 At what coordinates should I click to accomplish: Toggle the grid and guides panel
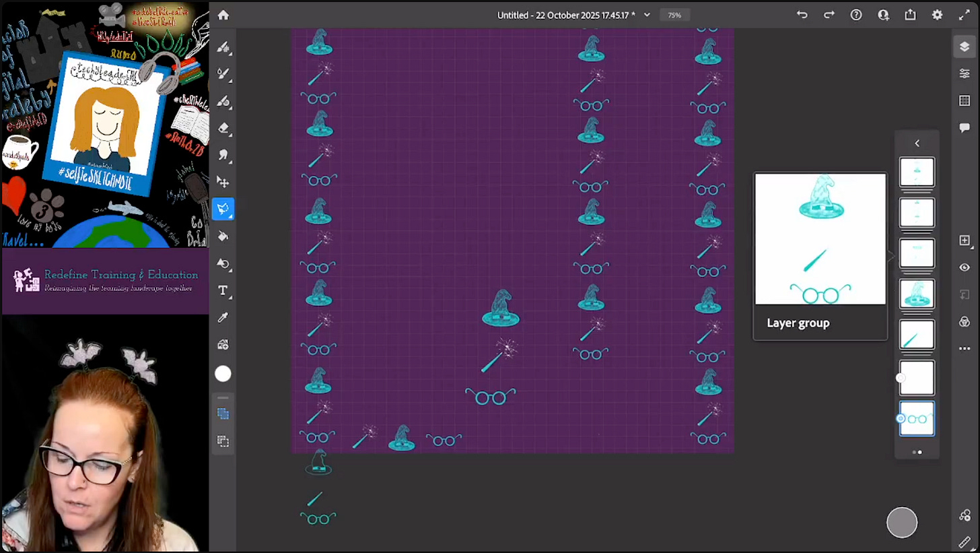pyautogui.click(x=965, y=100)
